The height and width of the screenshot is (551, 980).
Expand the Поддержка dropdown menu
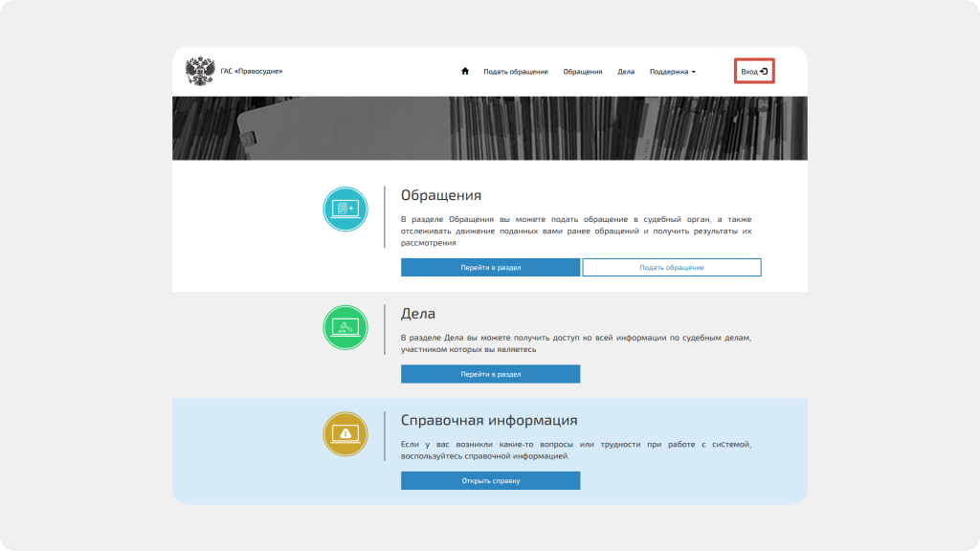point(670,71)
